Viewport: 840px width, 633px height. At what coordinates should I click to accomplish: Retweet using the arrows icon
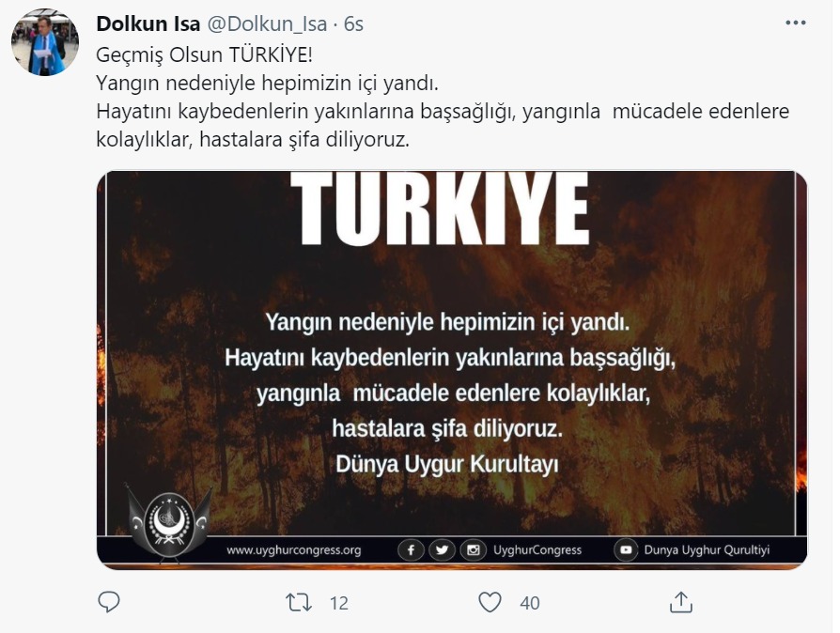[x=299, y=602]
